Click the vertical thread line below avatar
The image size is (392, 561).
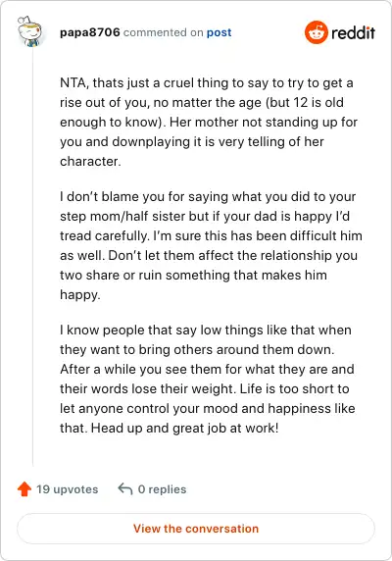(33, 256)
